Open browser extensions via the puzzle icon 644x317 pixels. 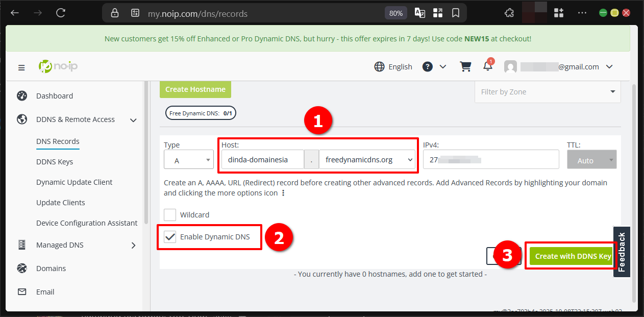click(x=509, y=13)
